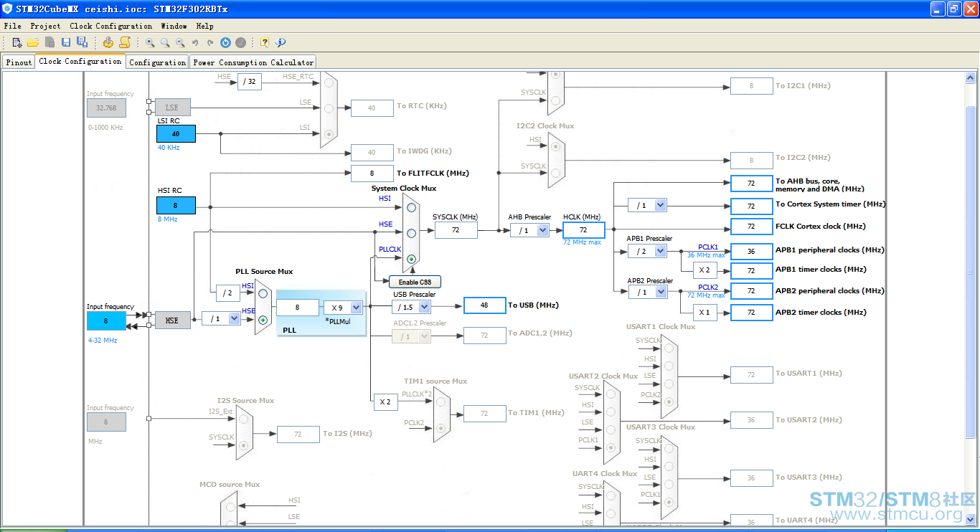Open the USB Prescaler /1.5 dropdown

point(424,307)
